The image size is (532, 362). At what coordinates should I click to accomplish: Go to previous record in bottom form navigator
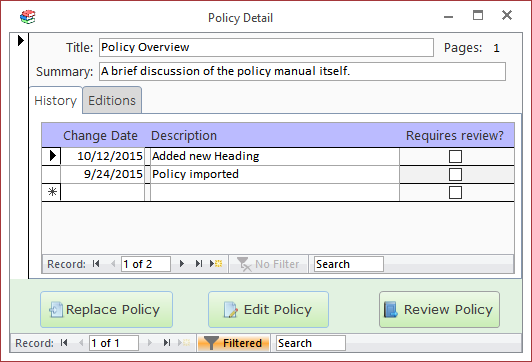(81, 343)
